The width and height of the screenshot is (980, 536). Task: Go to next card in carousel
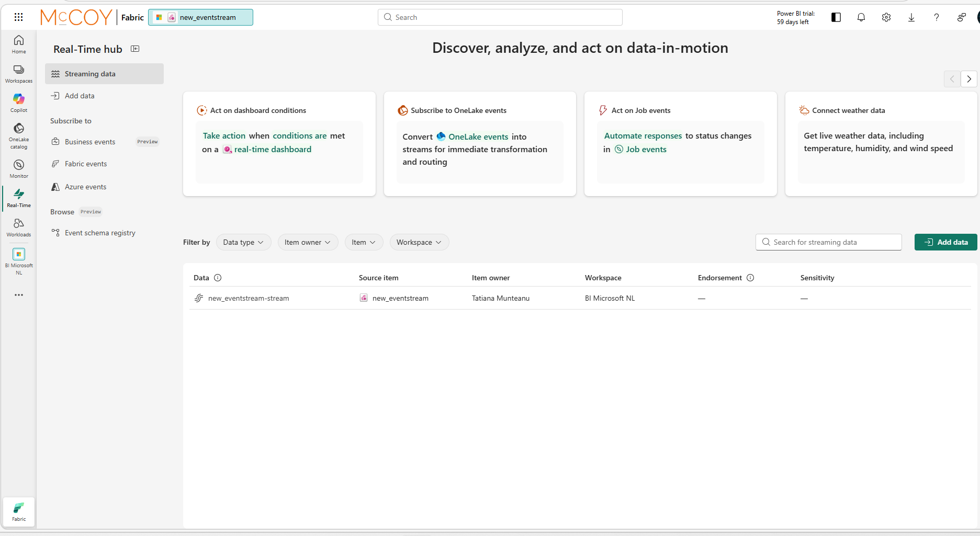969,79
